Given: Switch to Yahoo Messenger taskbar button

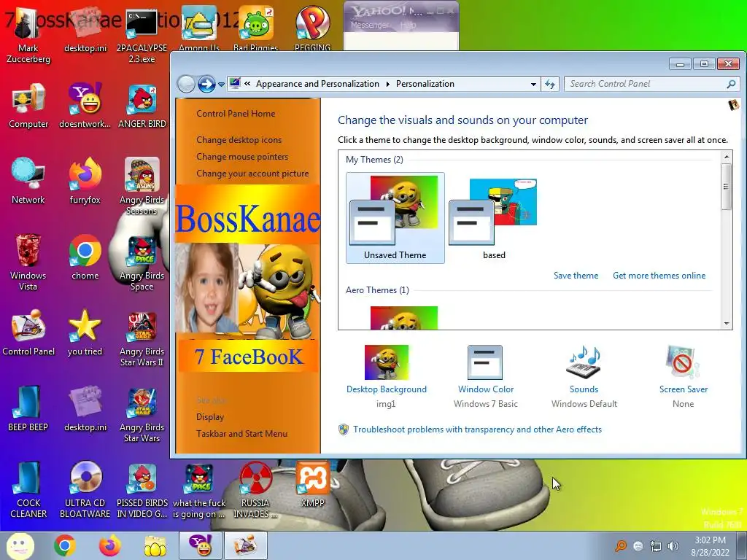Looking at the screenshot, I should [201, 545].
